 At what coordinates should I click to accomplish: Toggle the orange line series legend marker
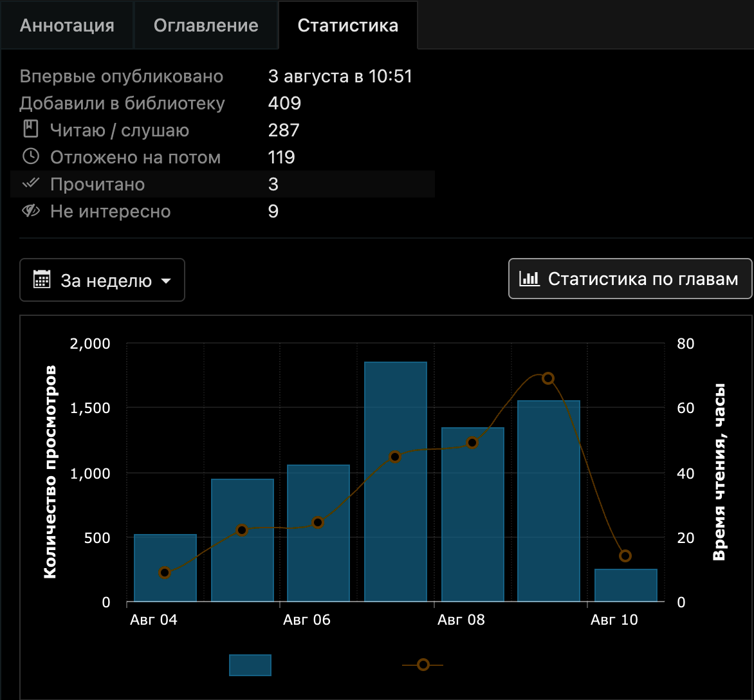[x=423, y=665]
